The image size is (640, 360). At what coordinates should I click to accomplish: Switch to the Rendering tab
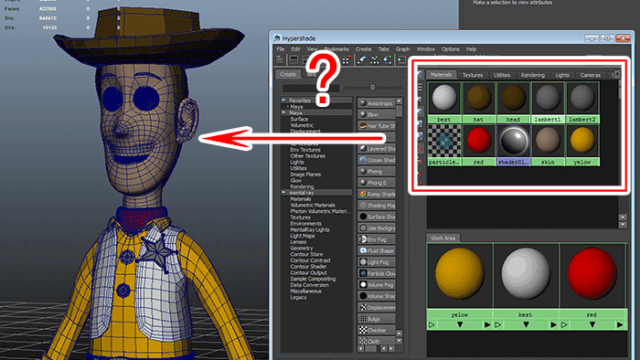coord(533,75)
